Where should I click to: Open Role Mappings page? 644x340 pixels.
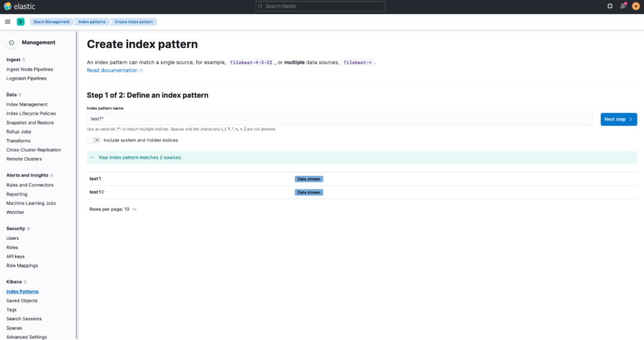tap(22, 265)
